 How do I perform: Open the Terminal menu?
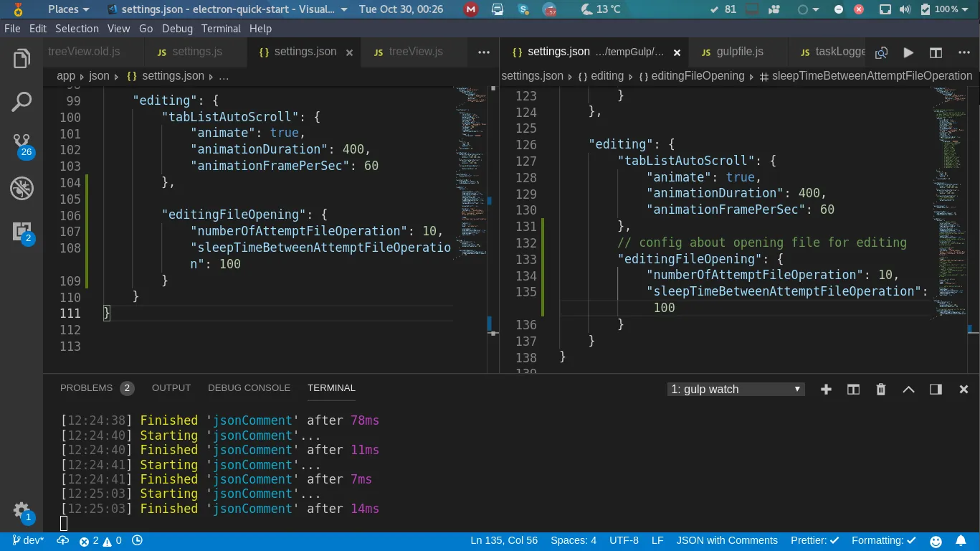(x=221, y=29)
